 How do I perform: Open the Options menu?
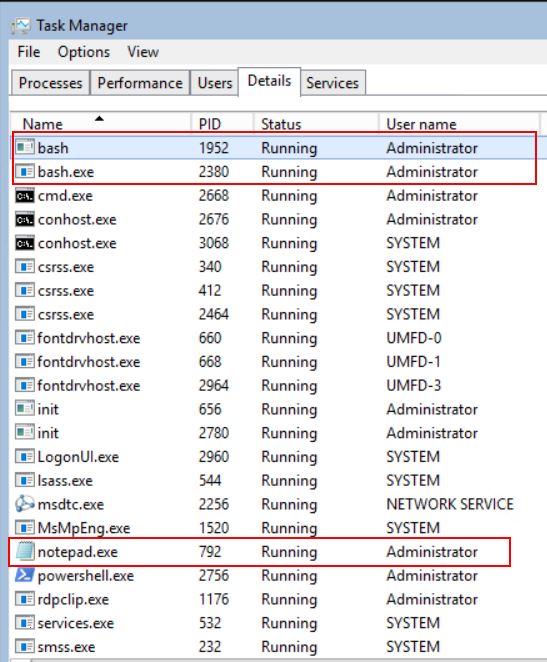84,52
